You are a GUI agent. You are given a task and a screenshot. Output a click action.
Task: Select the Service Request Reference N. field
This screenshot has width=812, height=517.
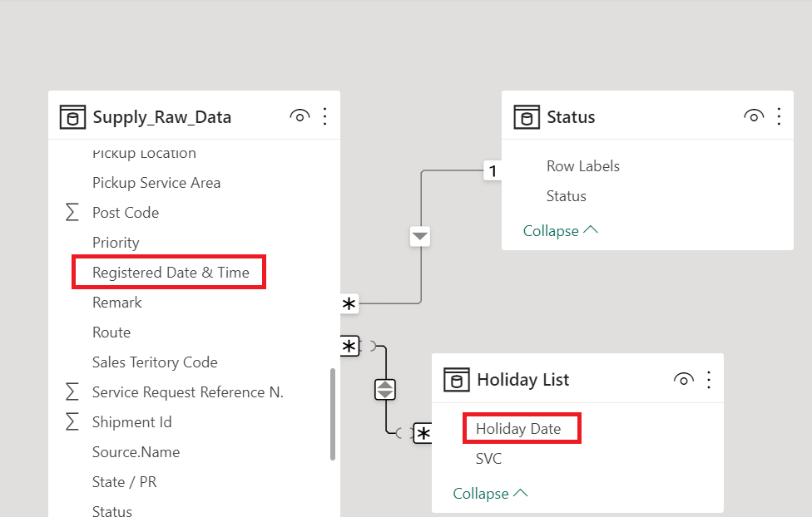pos(188,392)
